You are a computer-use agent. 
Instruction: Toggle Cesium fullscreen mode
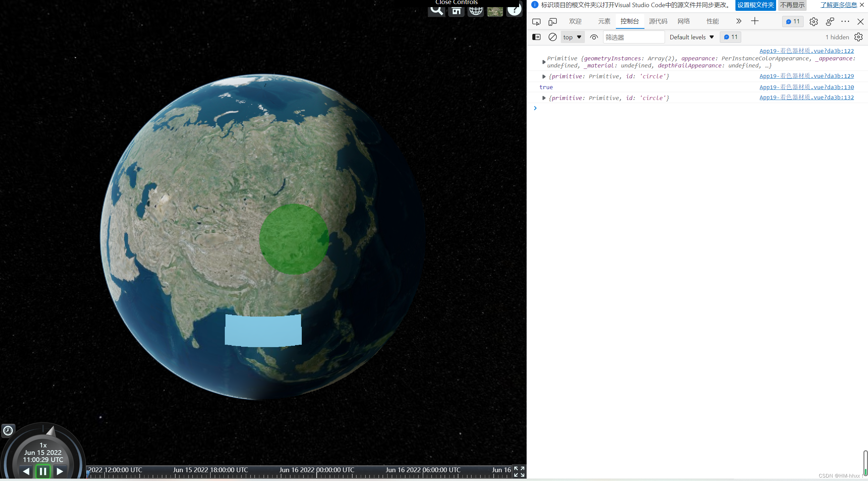(x=519, y=471)
